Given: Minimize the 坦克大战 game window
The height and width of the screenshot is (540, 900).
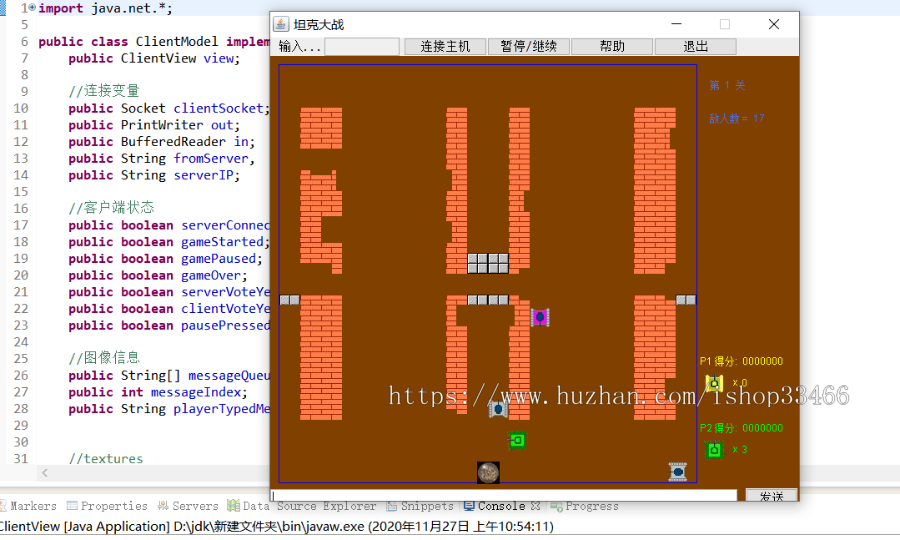Looking at the screenshot, I should [x=677, y=24].
